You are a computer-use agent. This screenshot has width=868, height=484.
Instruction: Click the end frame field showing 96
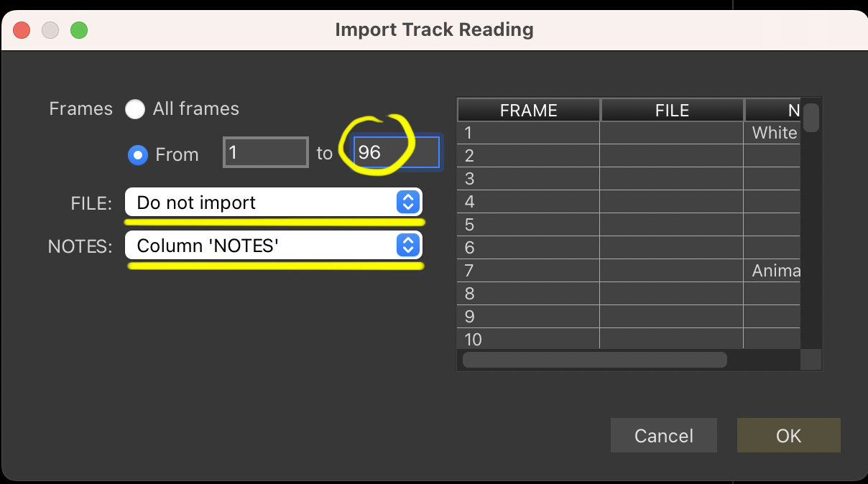[397, 153]
